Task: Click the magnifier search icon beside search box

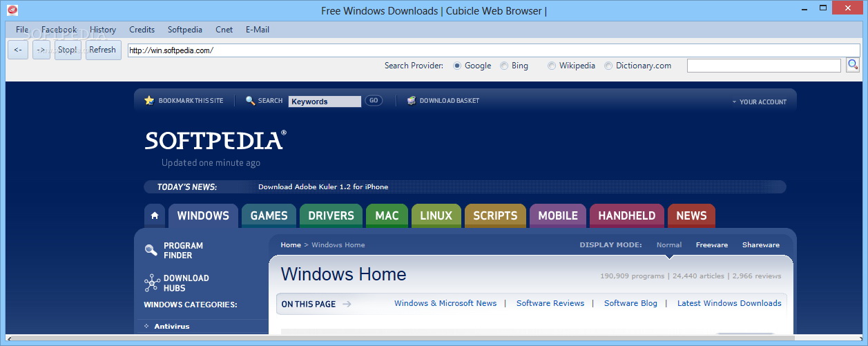Action: point(853,65)
